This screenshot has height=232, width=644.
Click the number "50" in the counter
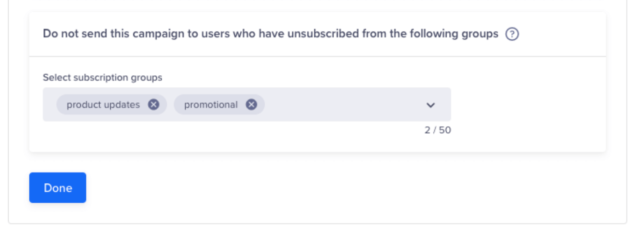point(445,130)
